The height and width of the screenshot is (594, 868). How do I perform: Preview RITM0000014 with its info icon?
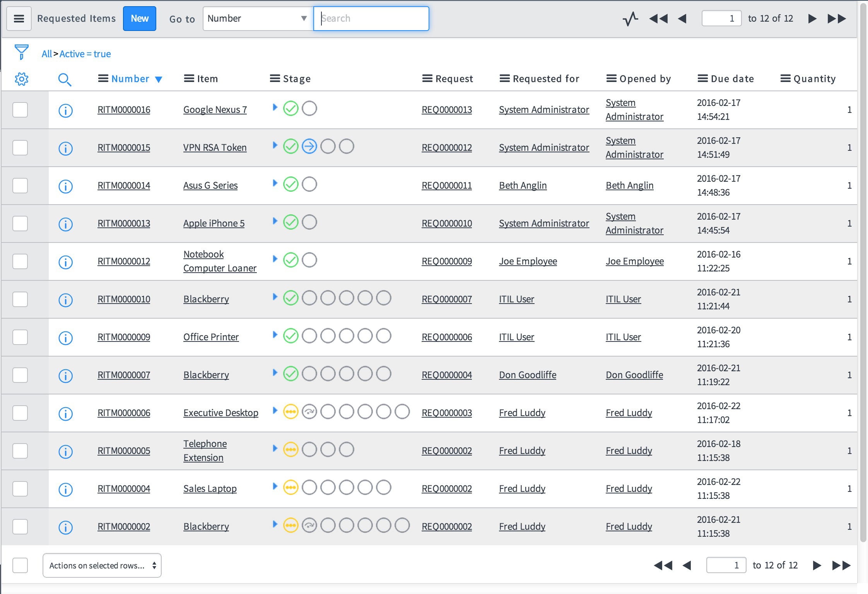(x=65, y=186)
